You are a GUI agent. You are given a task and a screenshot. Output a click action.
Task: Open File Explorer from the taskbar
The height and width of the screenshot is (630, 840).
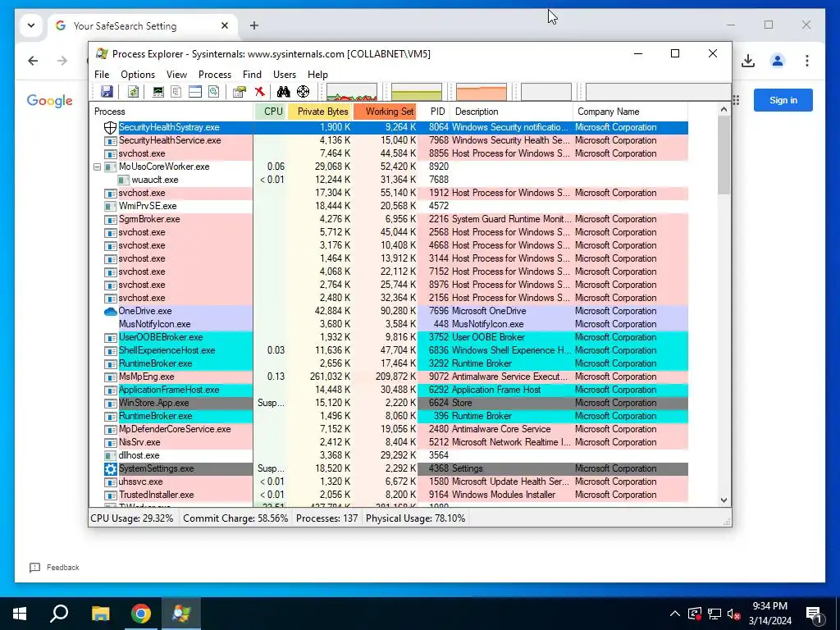pos(100,614)
